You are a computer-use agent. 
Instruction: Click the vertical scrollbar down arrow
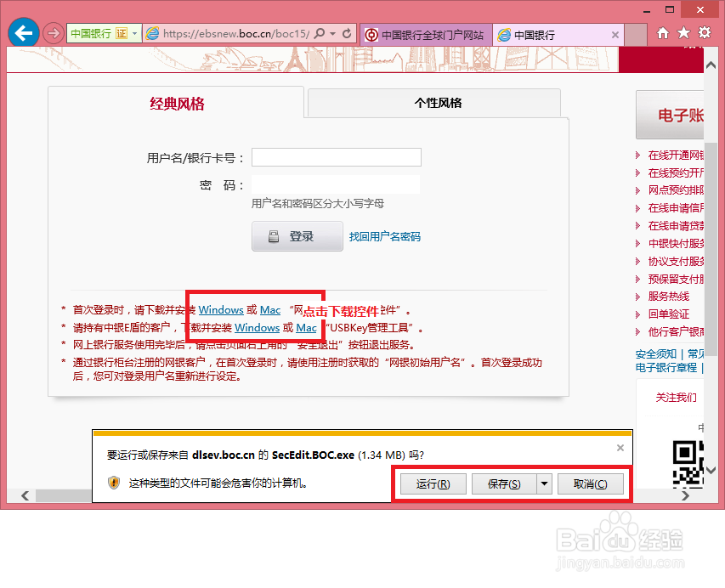click(x=711, y=470)
